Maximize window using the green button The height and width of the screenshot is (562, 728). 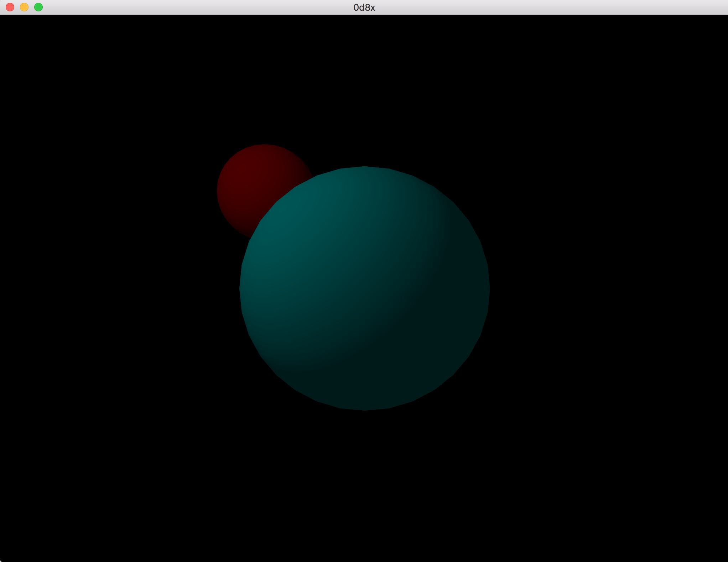pyautogui.click(x=38, y=7)
